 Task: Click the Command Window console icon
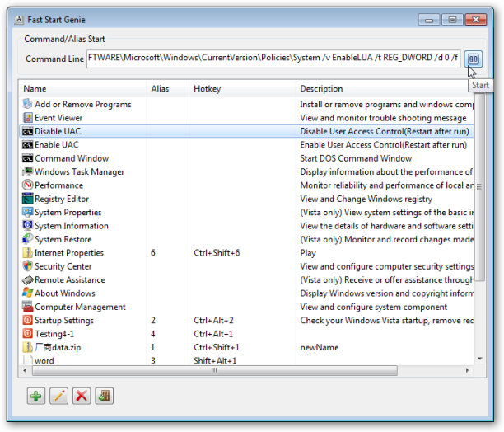(x=28, y=158)
